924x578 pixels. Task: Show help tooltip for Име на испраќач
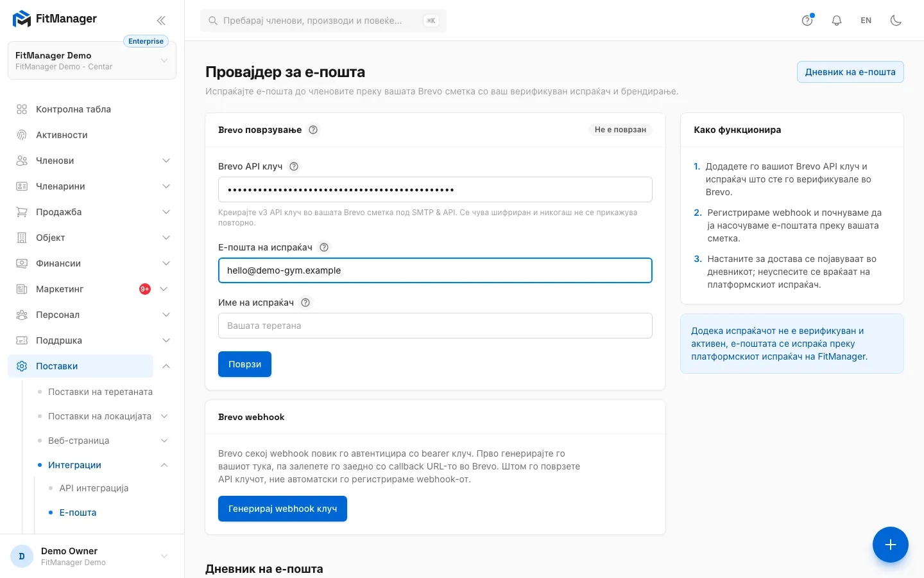point(305,302)
